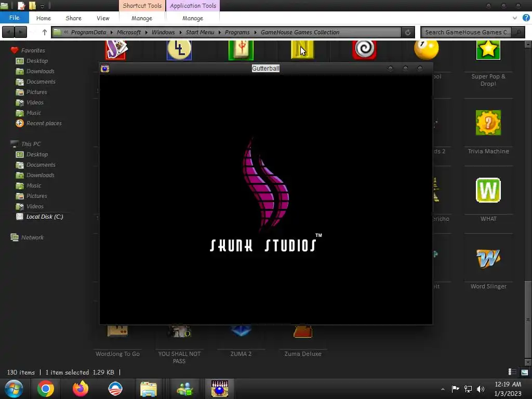The height and width of the screenshot is (399, 532).
Task: Expand the ribbon with the chevron
Action: 515,18
